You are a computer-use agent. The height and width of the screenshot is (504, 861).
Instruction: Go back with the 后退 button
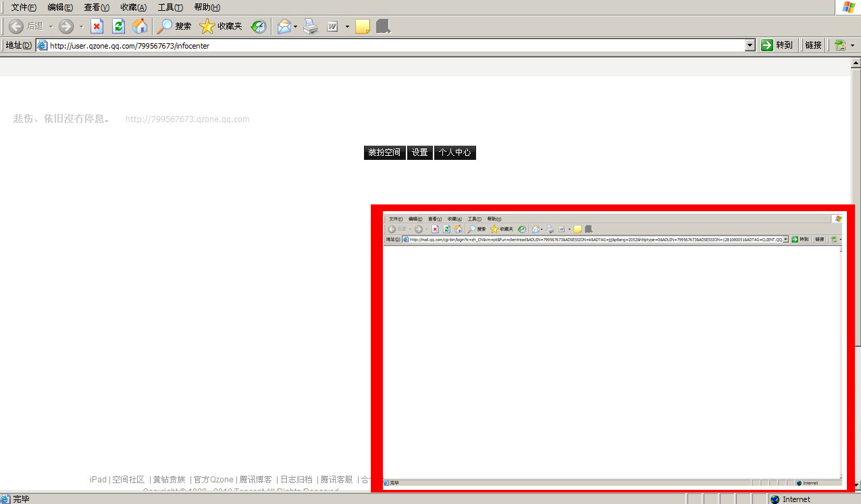[x=26, y=26]
